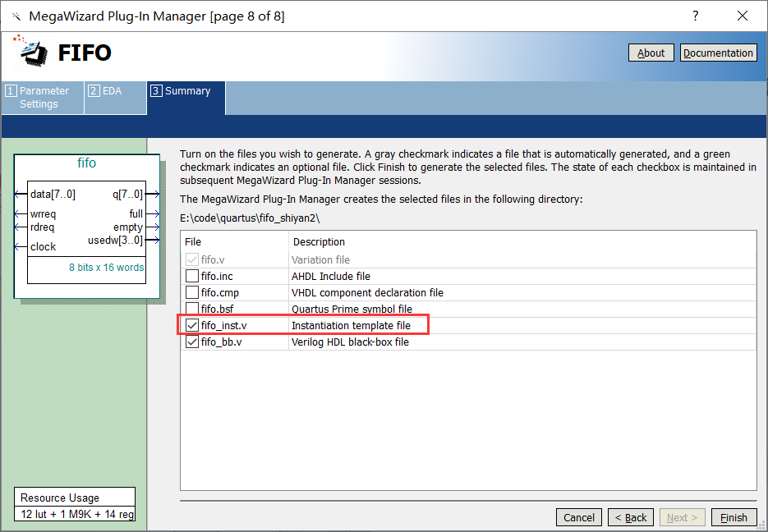Go to previous page with Back
This screenshot has height=532, width=768.
(630, 517)
